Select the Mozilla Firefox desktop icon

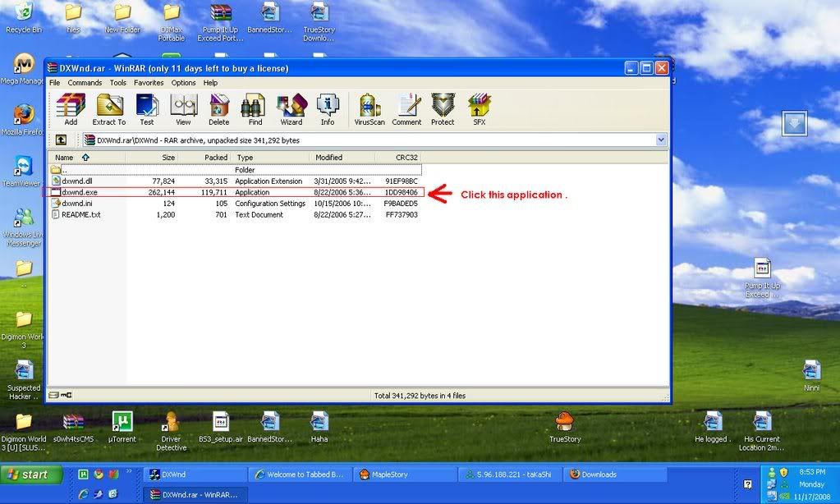[x=22, y=120]
